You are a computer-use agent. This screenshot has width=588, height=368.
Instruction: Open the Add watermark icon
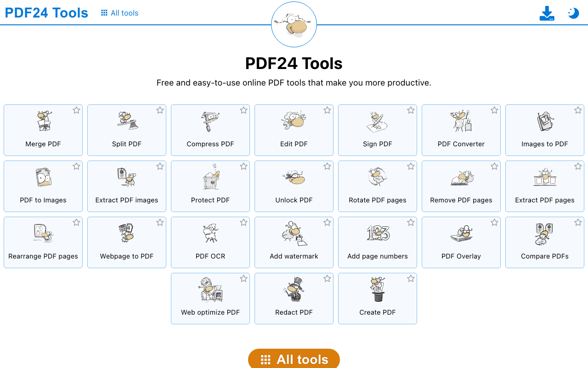click(294, 233)
